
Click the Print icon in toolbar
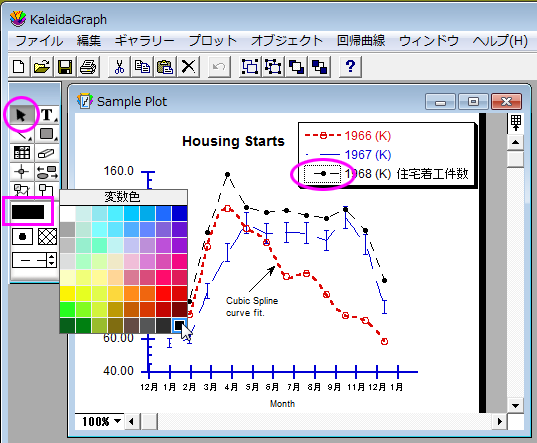click(88, 66)
